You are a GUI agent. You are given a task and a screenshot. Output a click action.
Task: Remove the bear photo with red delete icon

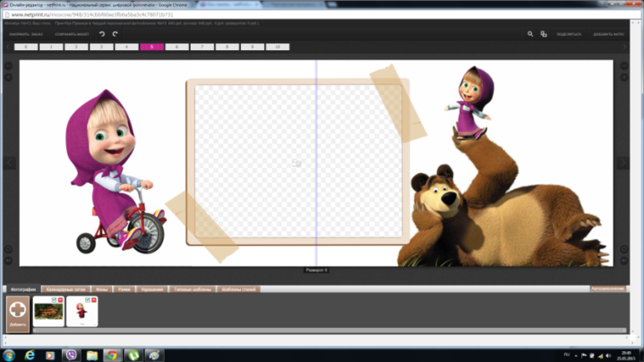60,299
